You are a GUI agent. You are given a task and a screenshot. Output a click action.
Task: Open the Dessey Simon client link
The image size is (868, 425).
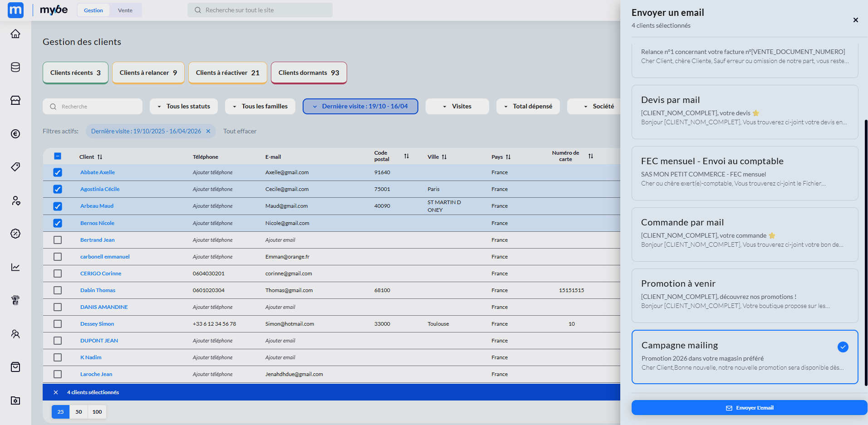point(97,324)
